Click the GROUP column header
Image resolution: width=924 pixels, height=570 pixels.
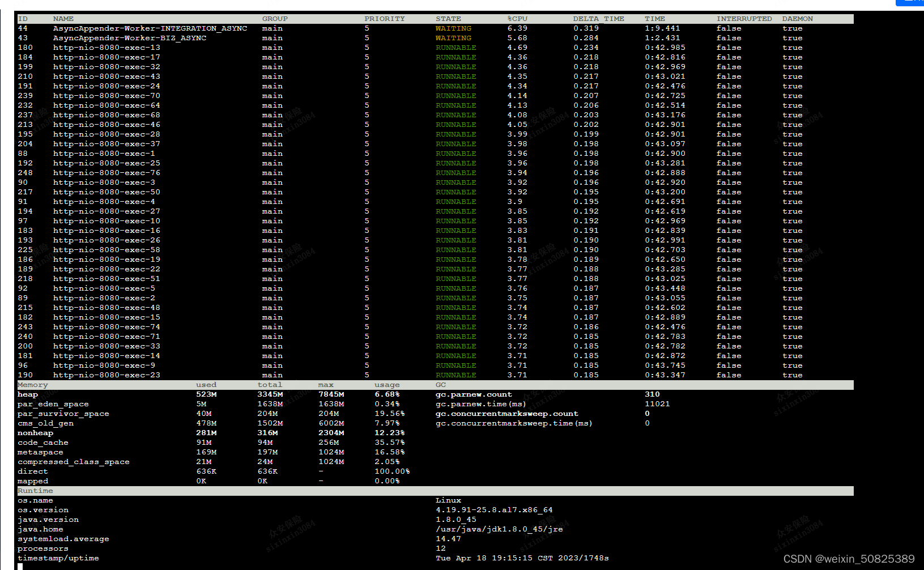tap(275, 19)
